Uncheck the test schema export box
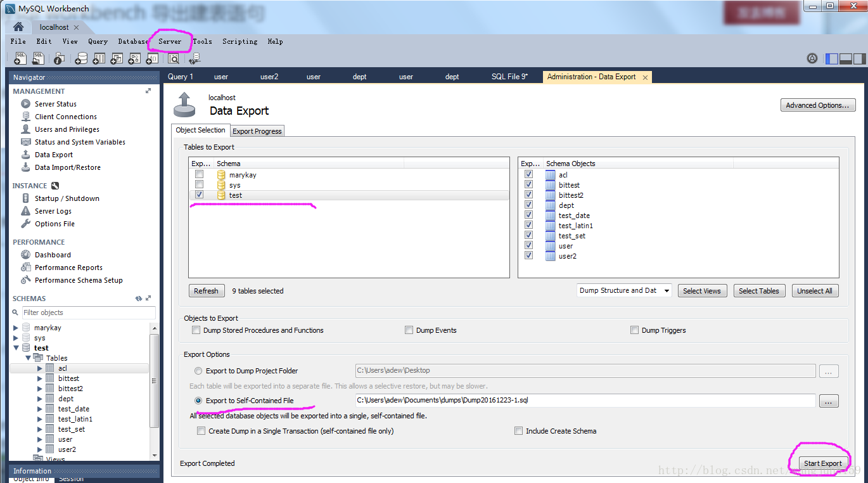868x483 pixels. [x=200, y=195]
